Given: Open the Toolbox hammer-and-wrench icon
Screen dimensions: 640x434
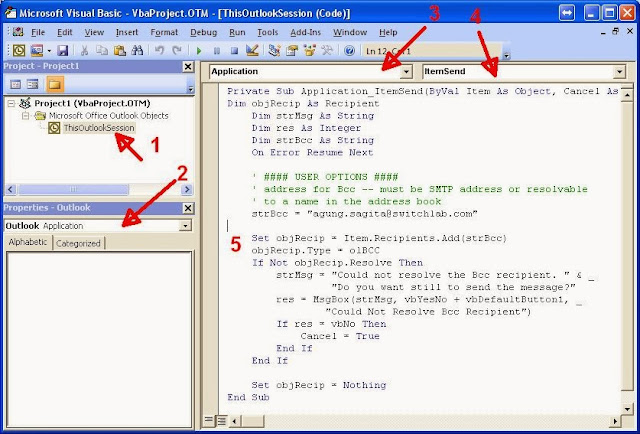Looking at the screenshot, I should 327,50.
